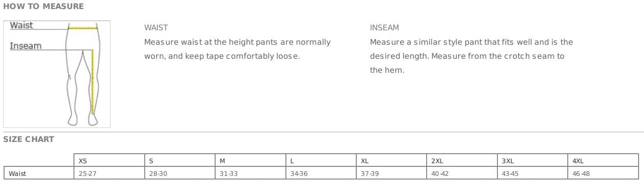Select the XS size column header

click(83, 161)
